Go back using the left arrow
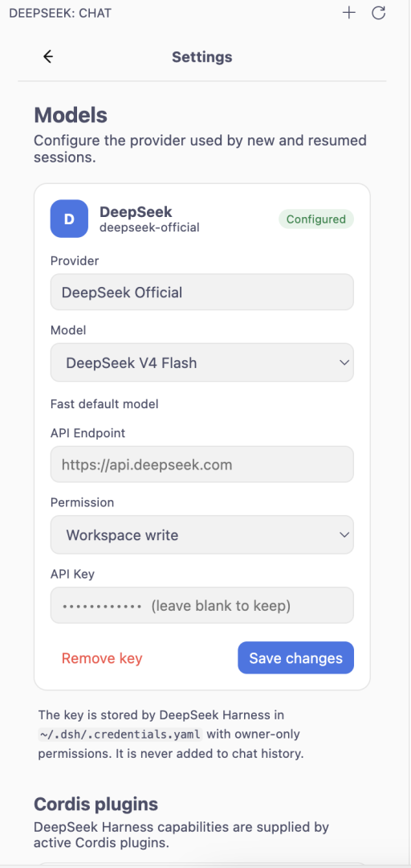Image resolution: width=411 pixels, height=868 pixels. click(x=48, y=56)
